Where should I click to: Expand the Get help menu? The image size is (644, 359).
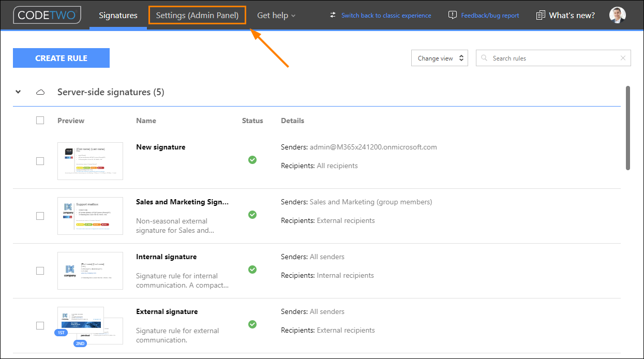pos(276,15)
